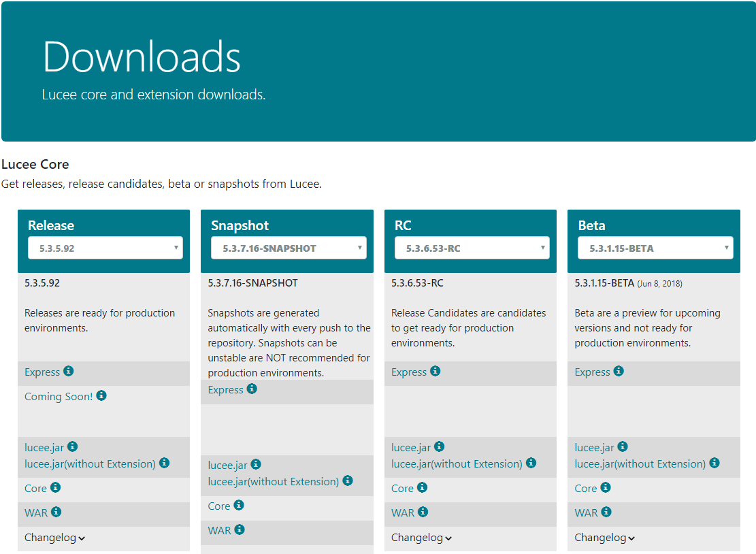Download Beta Express link
Screen dimensions: 756x554
point(592,372)
